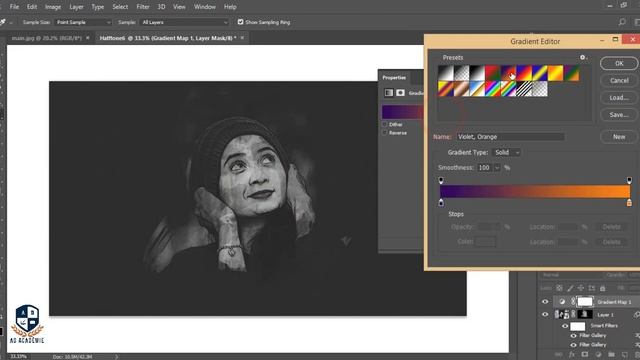Image resolution: width=640 pixels, height=360 pixels.
Task: Click the new group folder icon
Action: tap(611, 355)
